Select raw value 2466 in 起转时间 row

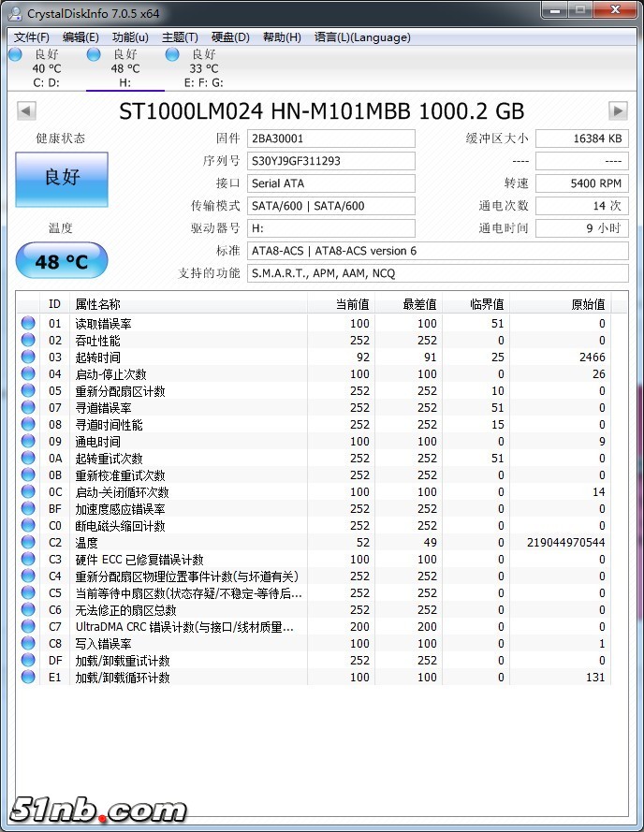click(x=592, y=358)
